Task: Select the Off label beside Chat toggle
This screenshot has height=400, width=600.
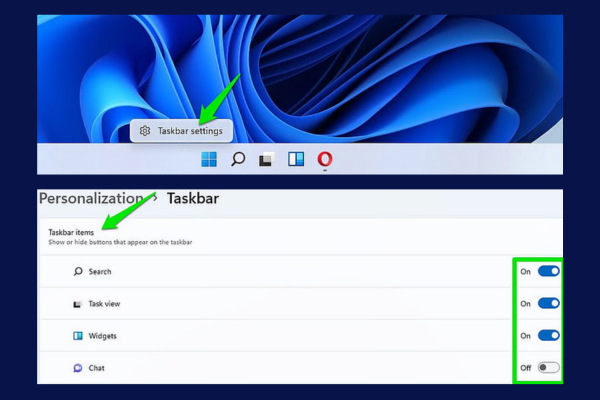Action: [525, 368]
